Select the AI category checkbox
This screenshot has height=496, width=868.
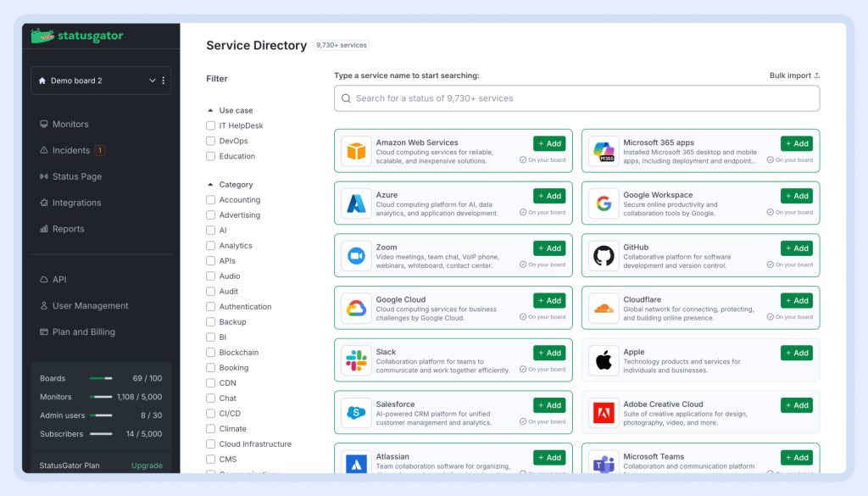point(210,231)
